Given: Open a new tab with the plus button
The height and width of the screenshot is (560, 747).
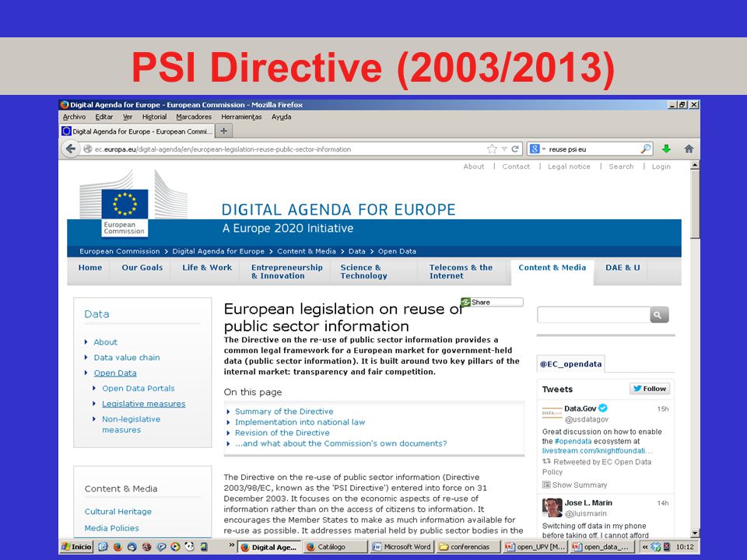Looking at the screenshot, I should tap(223, 131).
